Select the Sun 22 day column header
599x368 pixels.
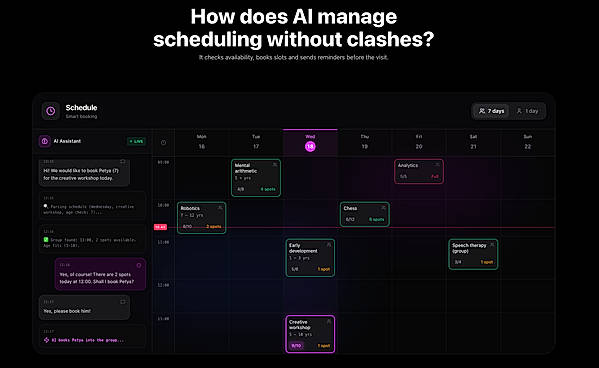pyautogui.click(x=528, y=142)
